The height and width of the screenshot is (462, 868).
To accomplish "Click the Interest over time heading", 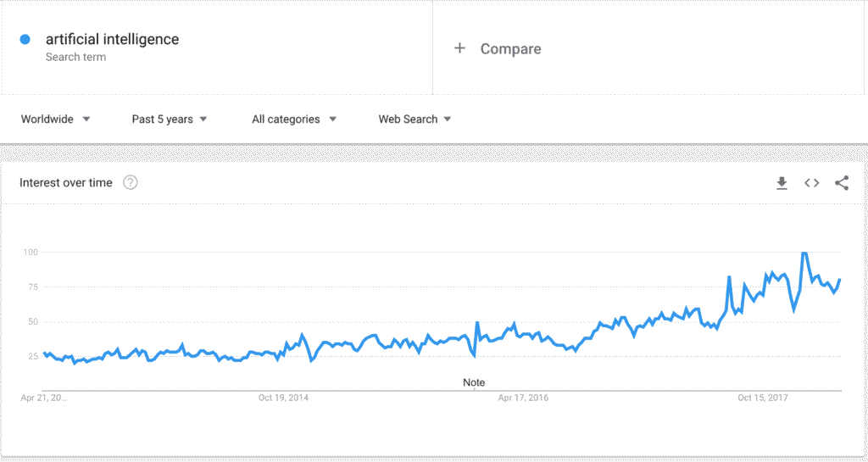I will point(66,183).
